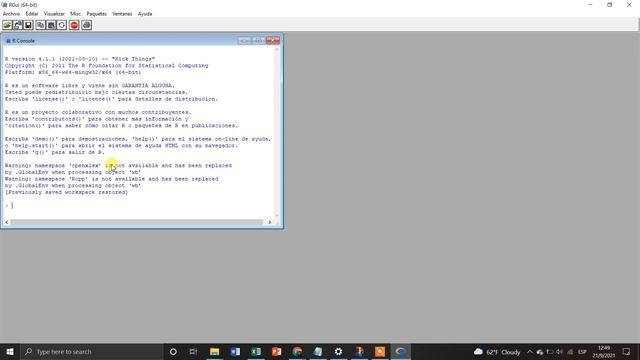The image size is (640, 360).
Task: Click '[Previously saved workspace restored]' text
Action: (66, 192)
